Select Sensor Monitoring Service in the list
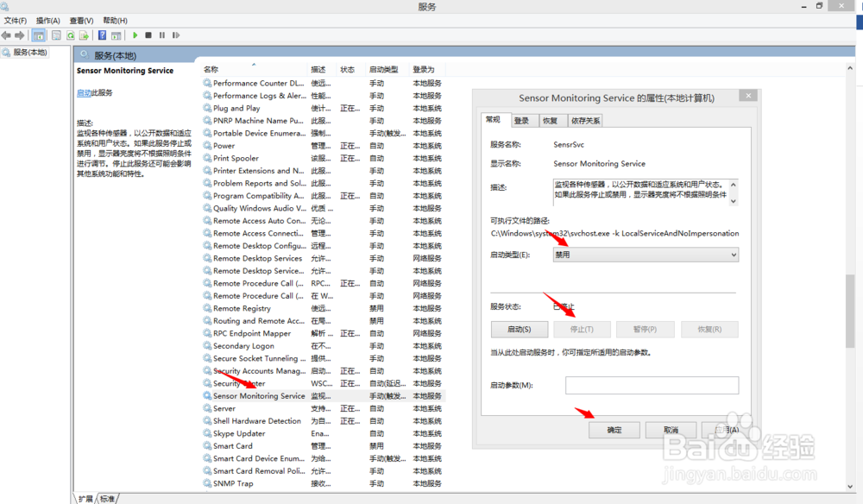 [254, 395]
